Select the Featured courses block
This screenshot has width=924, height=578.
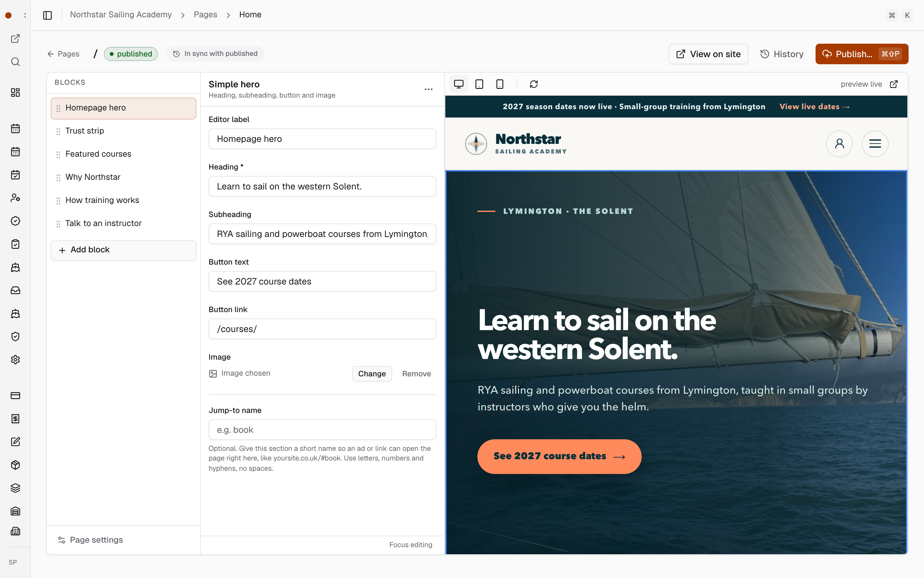[123, 154]
